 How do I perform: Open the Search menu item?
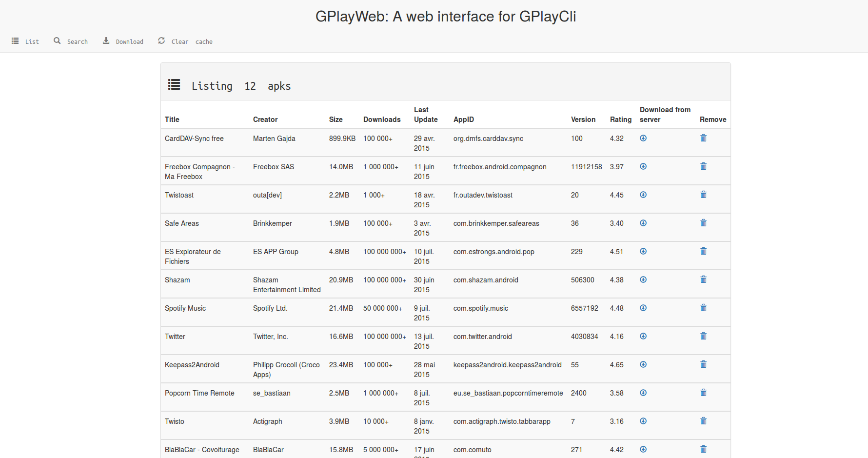click(x=71, y=41)
